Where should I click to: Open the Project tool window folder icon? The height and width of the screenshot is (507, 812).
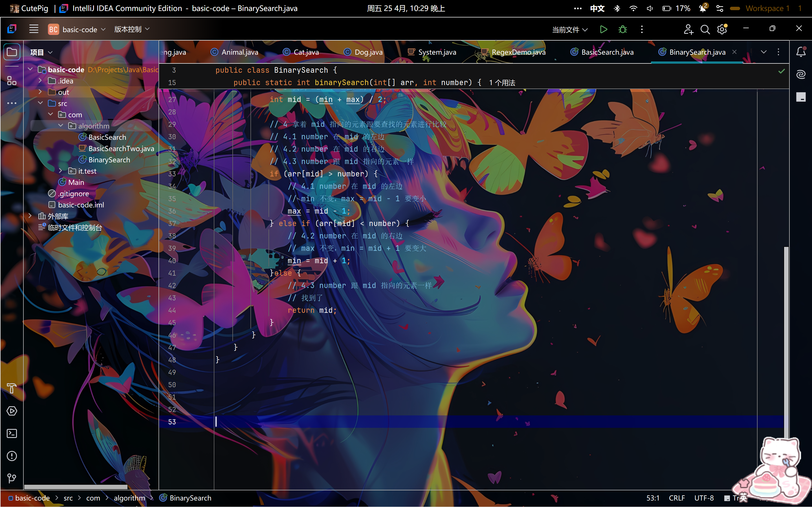point(12,52)
